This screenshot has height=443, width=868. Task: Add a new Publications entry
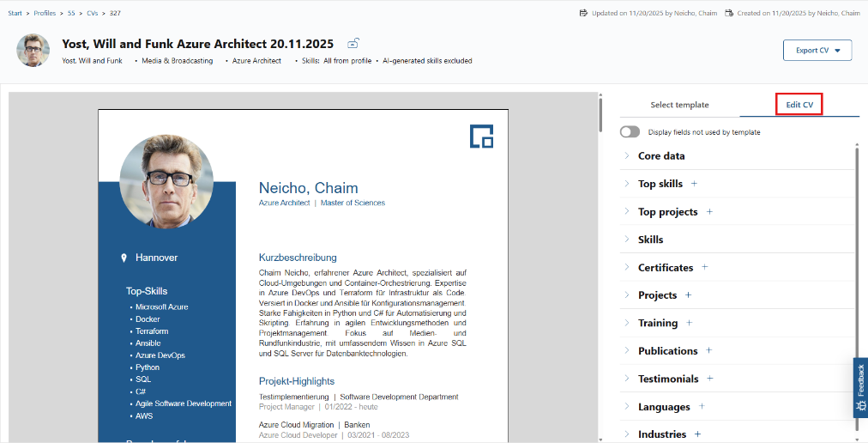point(709,350)
